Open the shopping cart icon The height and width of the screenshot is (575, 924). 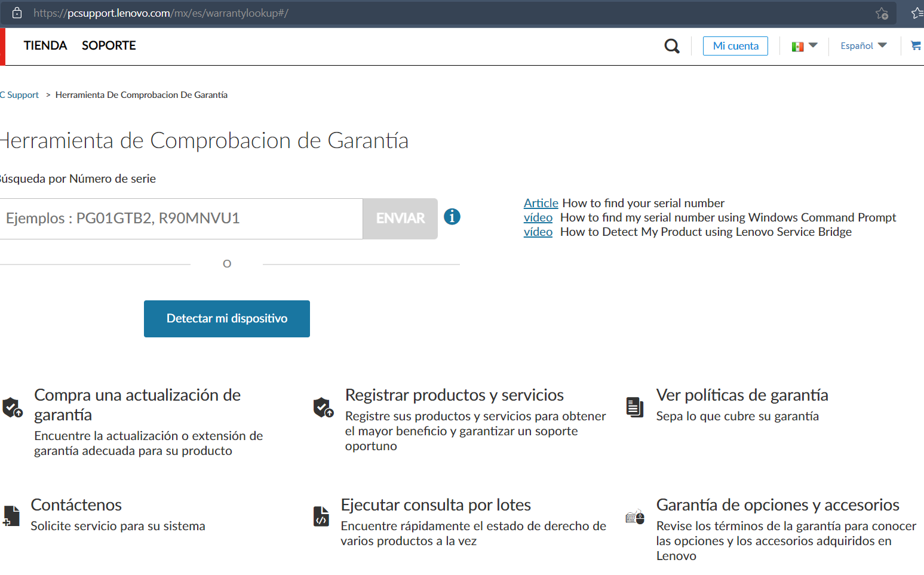tap(916, 45)
